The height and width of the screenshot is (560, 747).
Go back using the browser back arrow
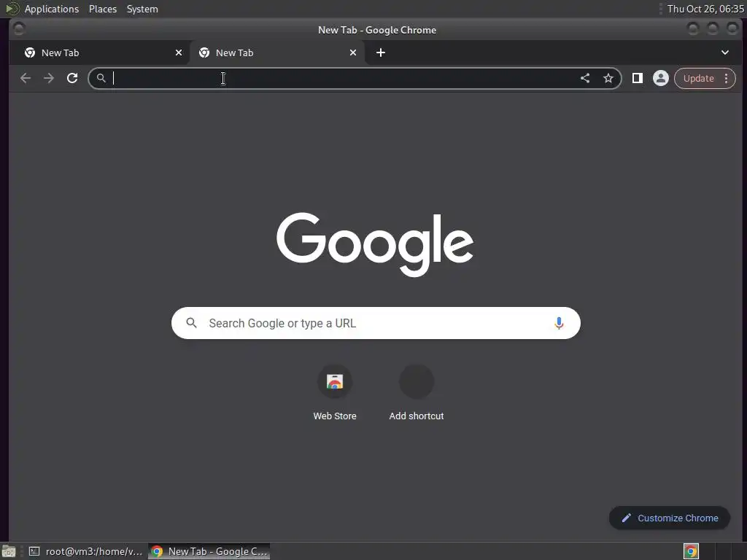click(26, 78)
